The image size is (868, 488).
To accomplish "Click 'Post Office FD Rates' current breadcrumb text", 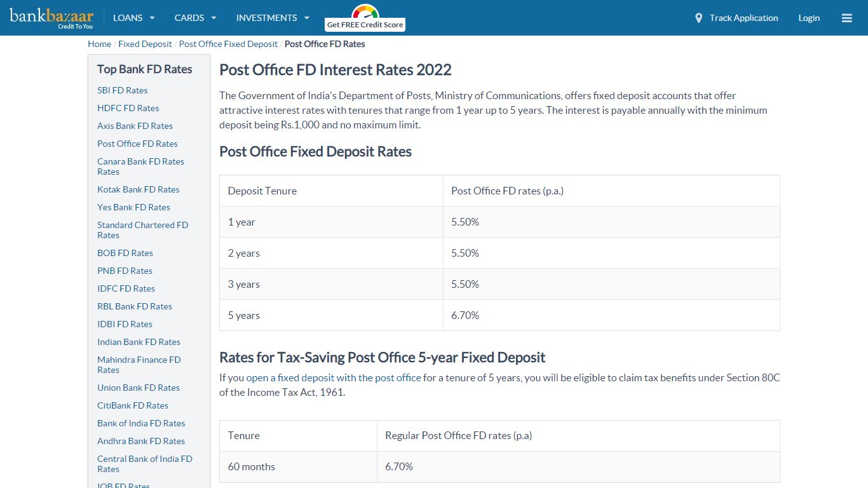I will (x=325, y=44).
